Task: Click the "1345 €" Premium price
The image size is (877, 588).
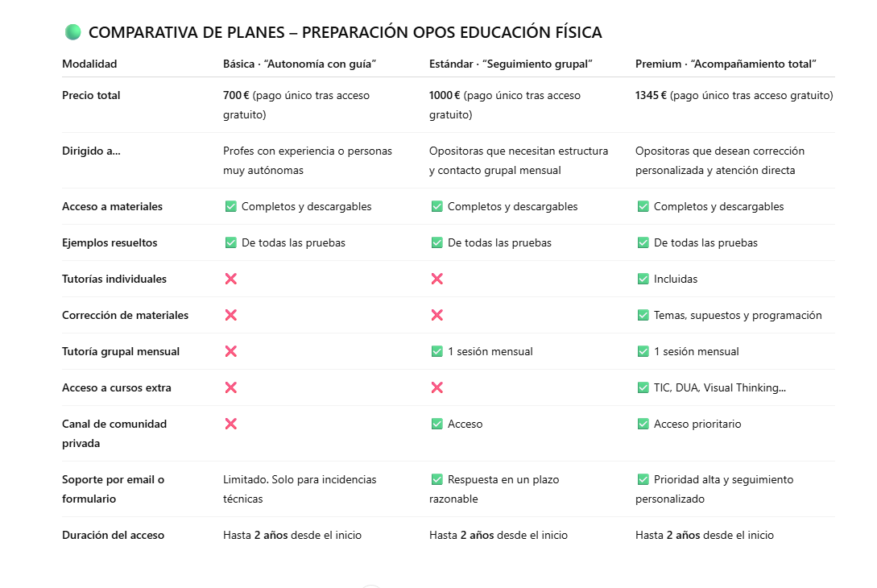Action: [x=651, y=95]
